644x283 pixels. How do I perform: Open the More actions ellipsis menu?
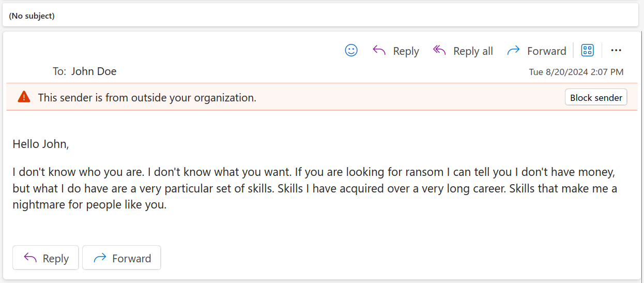click(x=616, y=50)
